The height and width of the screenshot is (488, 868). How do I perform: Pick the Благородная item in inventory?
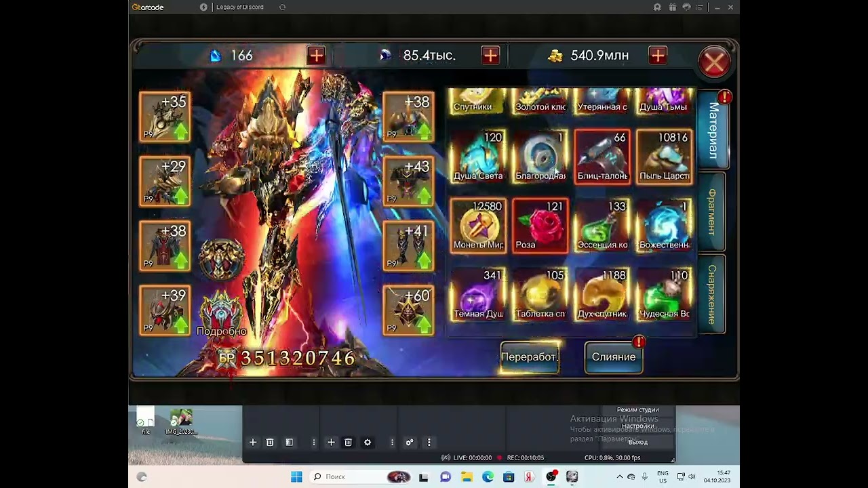540,157
